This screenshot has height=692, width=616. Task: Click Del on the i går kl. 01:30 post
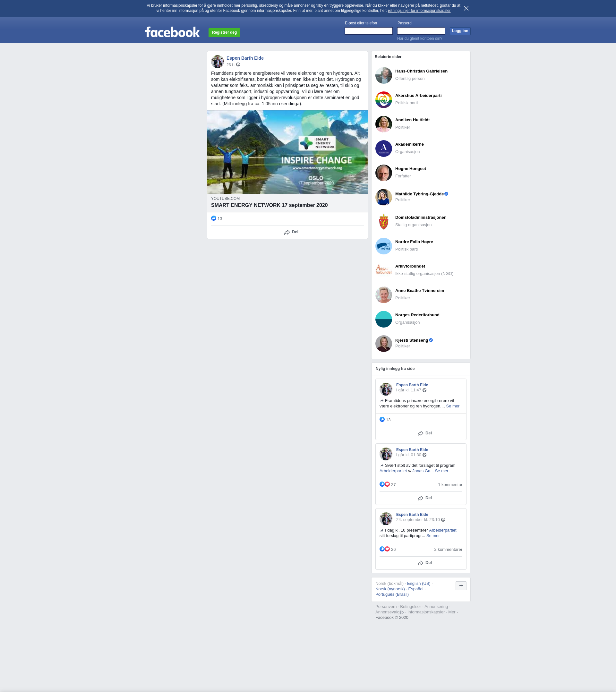(424, 498)
